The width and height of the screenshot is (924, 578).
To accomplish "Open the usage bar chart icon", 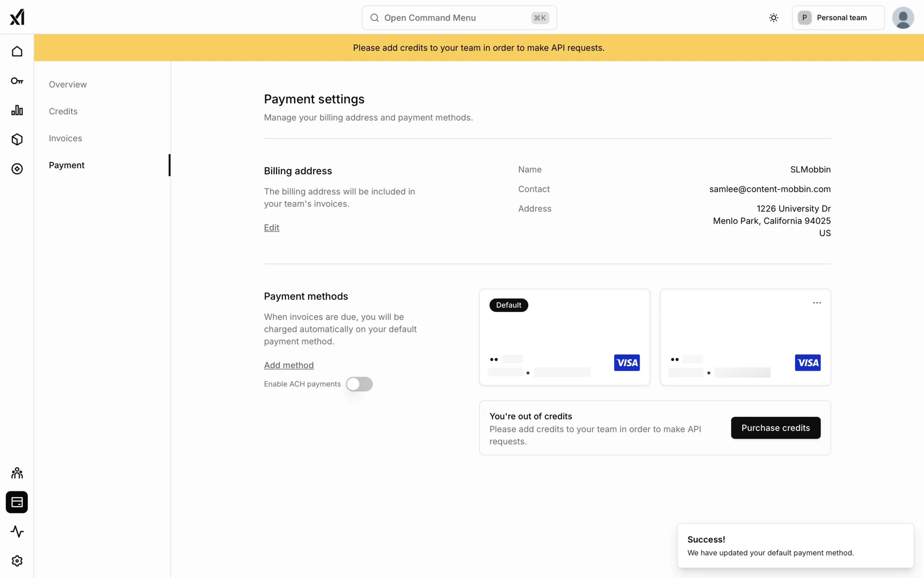I will (17, 110).
